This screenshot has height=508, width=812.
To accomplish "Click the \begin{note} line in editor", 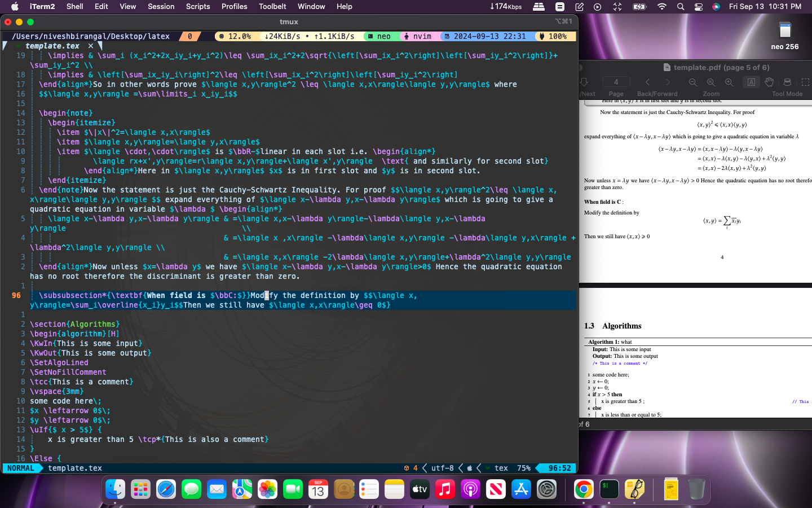I will coord(65,113).
